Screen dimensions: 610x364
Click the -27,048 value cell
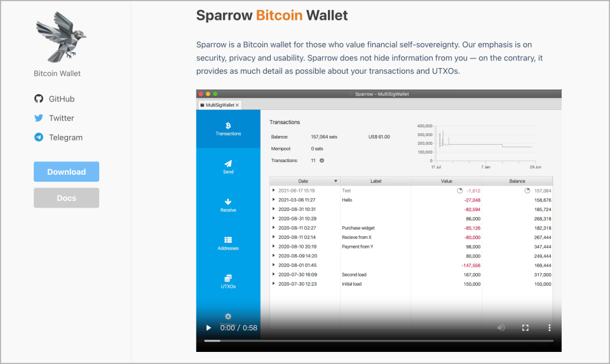[x=472, y=200]
